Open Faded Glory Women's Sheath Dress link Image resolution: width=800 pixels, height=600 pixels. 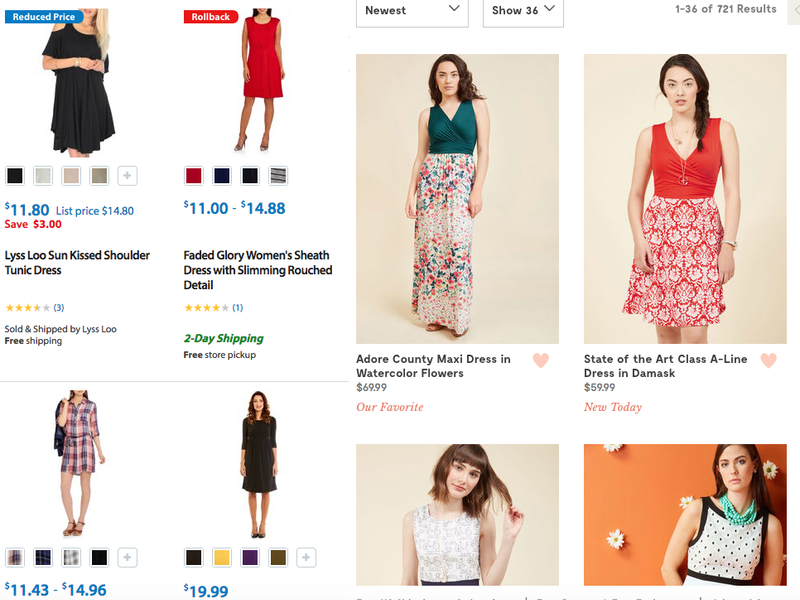pos(257,270)
